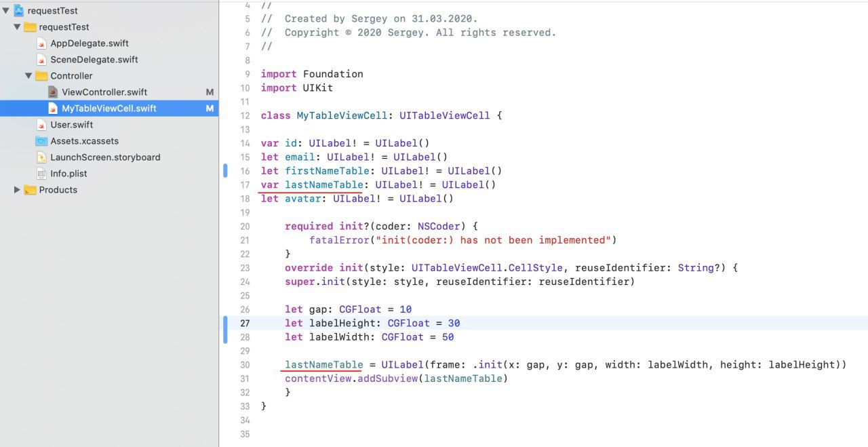Click the M status badge for MyTableViewCell.swift
Viewport: 868px width, 447px height.
(210, 109)
